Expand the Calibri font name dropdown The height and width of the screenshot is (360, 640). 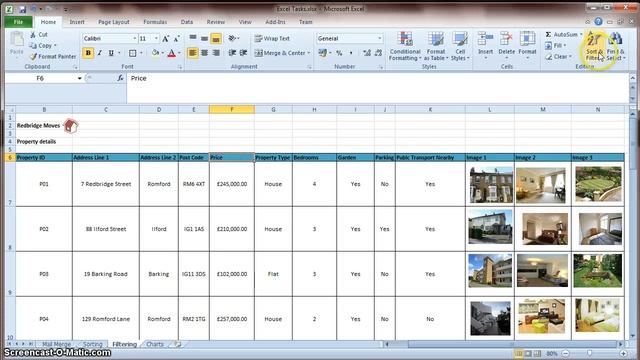134,38
